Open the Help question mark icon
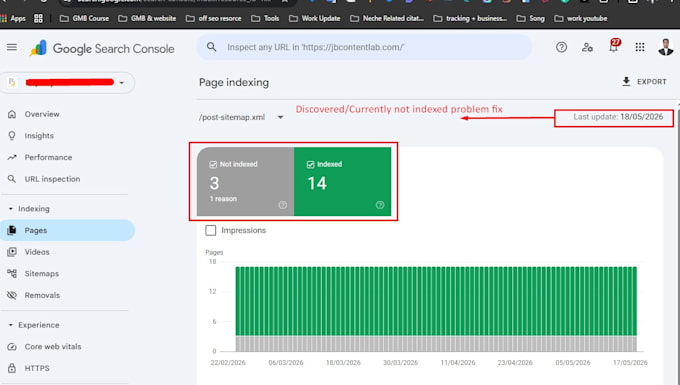The width and height of the screenshot is (680, 385). click(561, 47)
